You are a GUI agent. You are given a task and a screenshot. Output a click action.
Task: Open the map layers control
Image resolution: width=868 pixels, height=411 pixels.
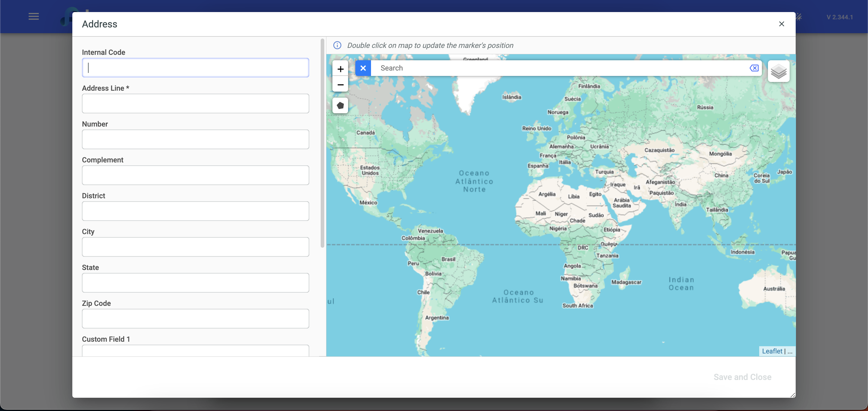click(x=778, y=71)
